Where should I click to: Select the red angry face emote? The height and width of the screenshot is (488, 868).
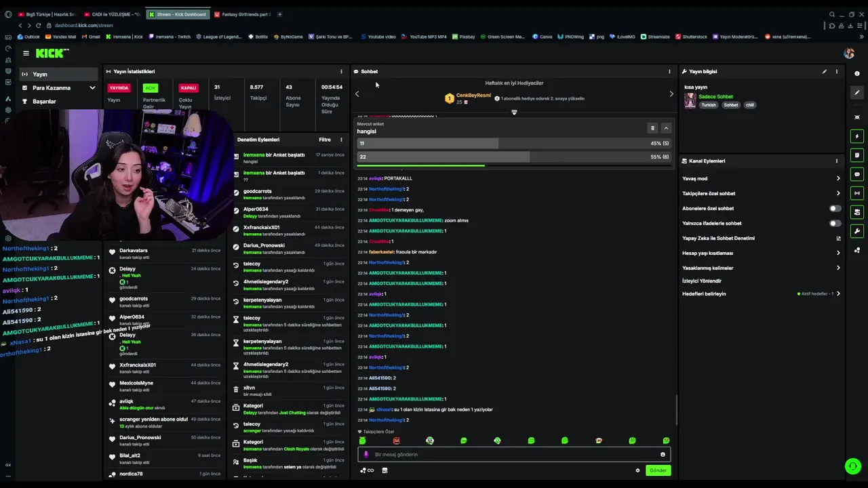396,441
